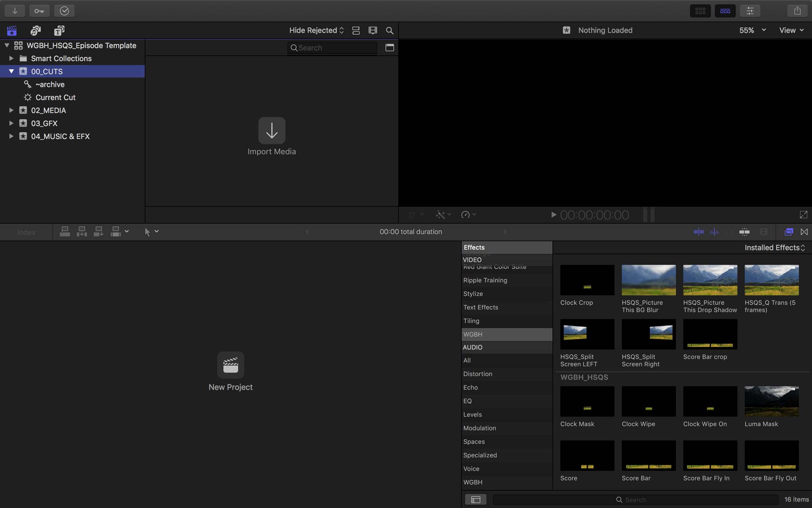The height and width of the screenshot is (508, 812).
Task: Open the timeline Index button
Action: [x=26, y=232]
